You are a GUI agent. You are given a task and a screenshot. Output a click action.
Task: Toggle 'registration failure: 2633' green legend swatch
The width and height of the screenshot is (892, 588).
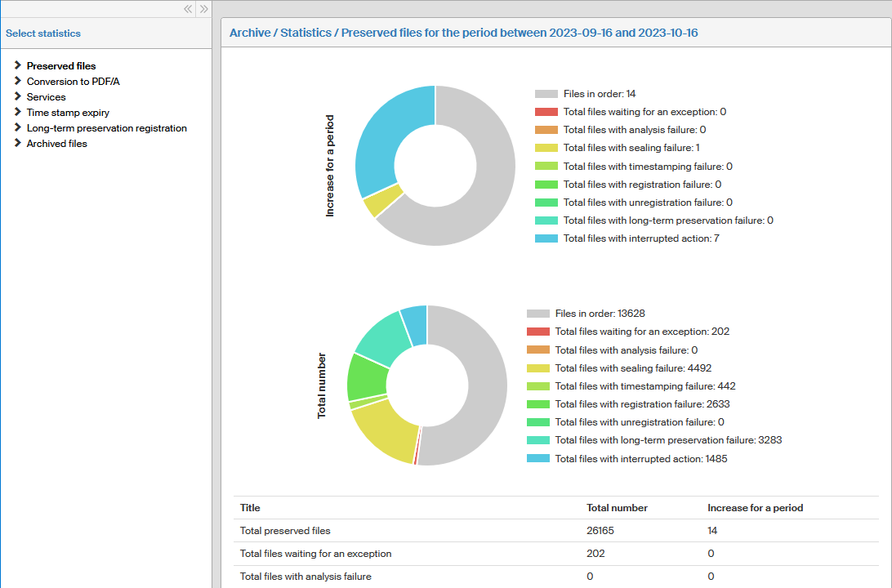538,404
